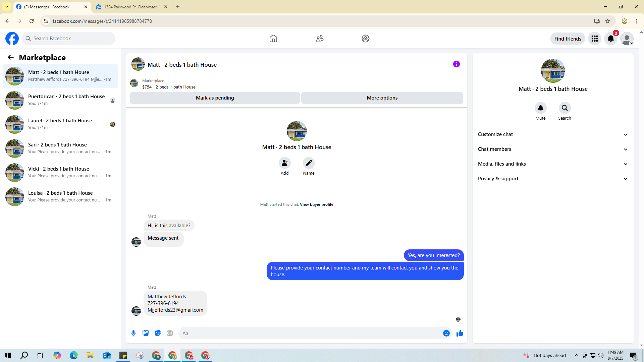Open the Louisa conversation

pyautogui.click(x=60, y=197)
